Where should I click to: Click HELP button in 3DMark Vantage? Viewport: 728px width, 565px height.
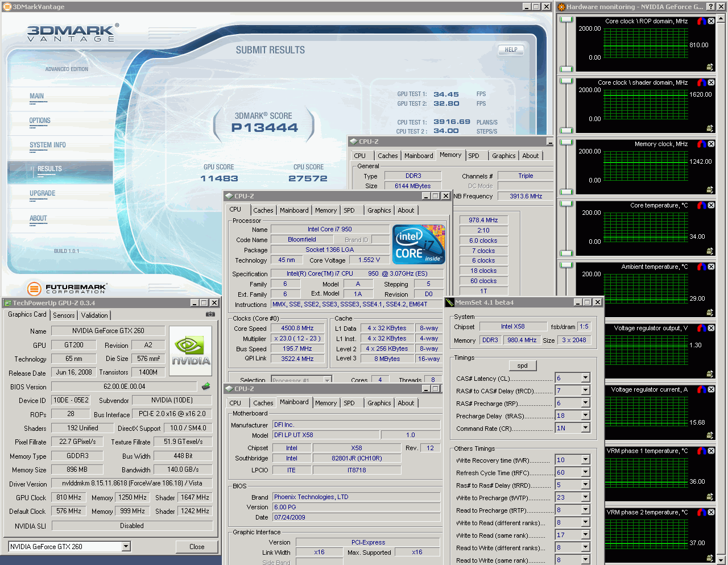[x=511, y=49]
